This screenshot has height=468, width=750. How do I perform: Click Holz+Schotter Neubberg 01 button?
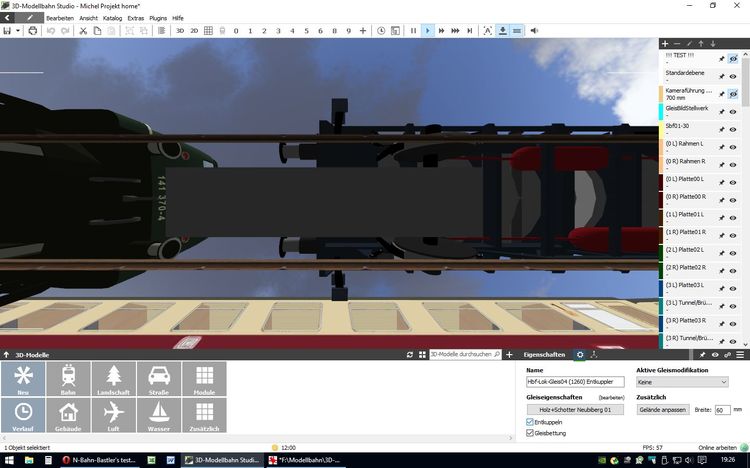pyautogui.click(x=574, y=409)
